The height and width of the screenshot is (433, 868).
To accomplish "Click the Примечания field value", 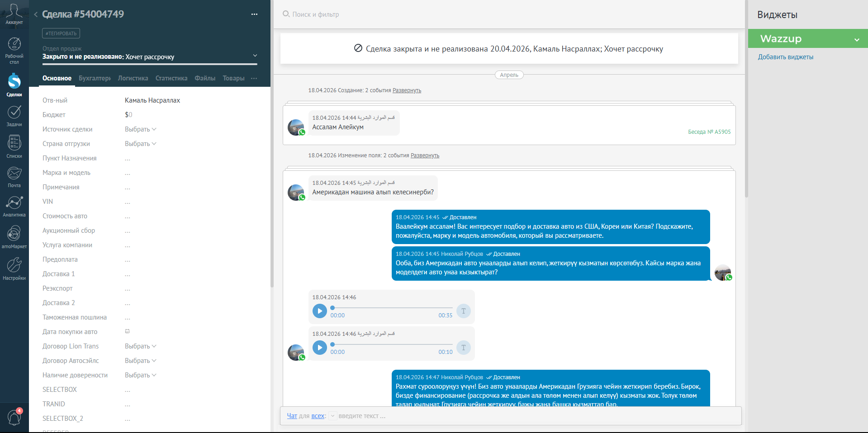I will 128,188.
